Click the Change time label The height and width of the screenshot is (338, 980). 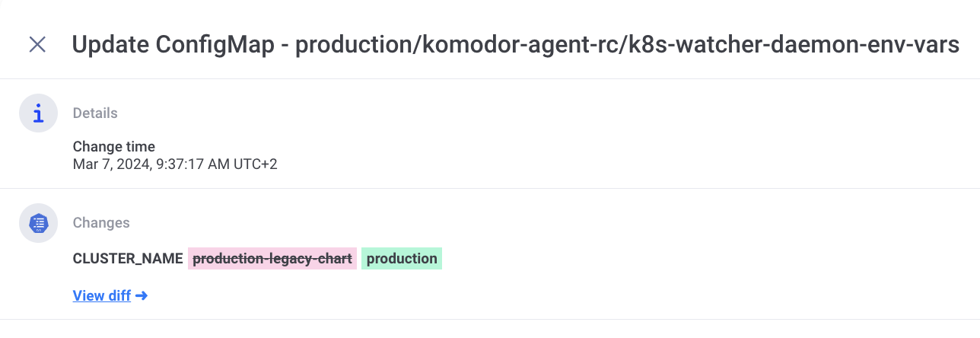click(114, 147)
